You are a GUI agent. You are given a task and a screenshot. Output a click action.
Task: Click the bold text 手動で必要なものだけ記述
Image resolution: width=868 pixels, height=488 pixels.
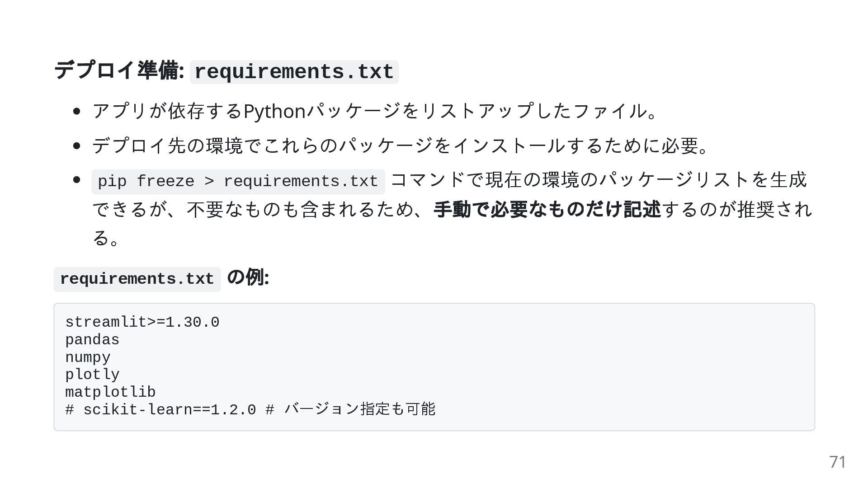[547, 210]
